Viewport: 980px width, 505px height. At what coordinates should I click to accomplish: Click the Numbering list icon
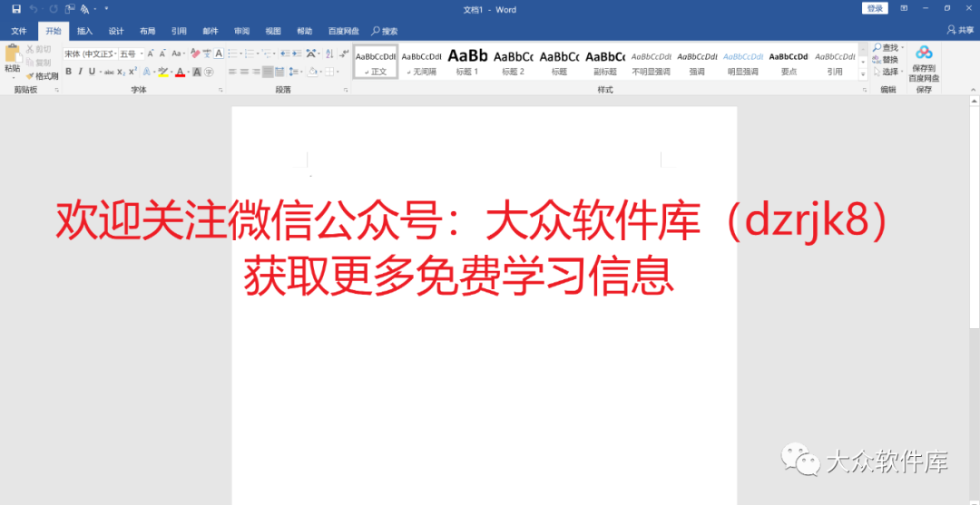click(250, 53)
